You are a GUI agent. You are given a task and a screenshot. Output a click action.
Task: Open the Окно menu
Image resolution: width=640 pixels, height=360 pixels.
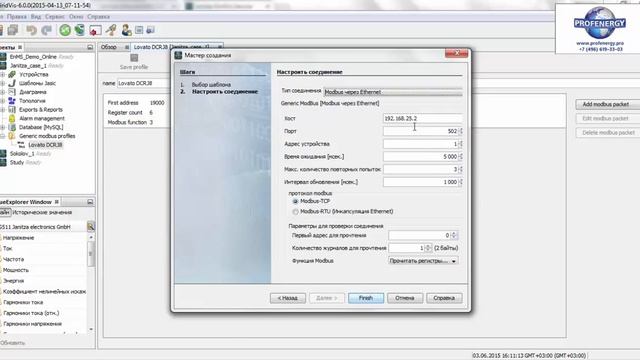click(x=76, y=17)
